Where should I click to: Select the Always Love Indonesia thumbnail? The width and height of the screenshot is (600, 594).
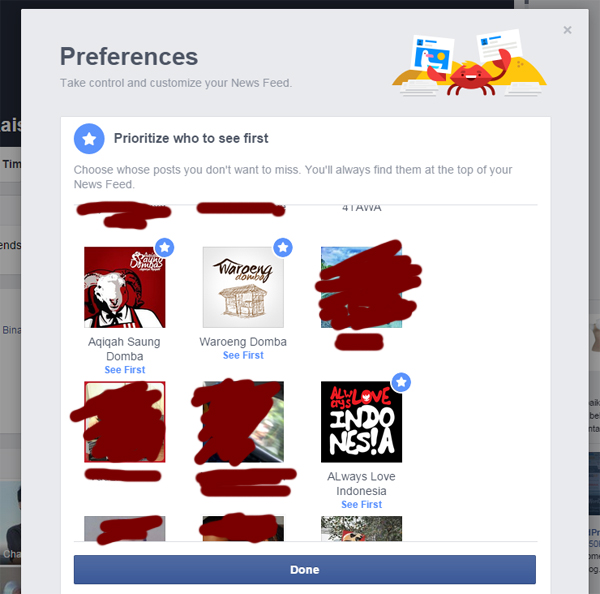pos(361,422)
